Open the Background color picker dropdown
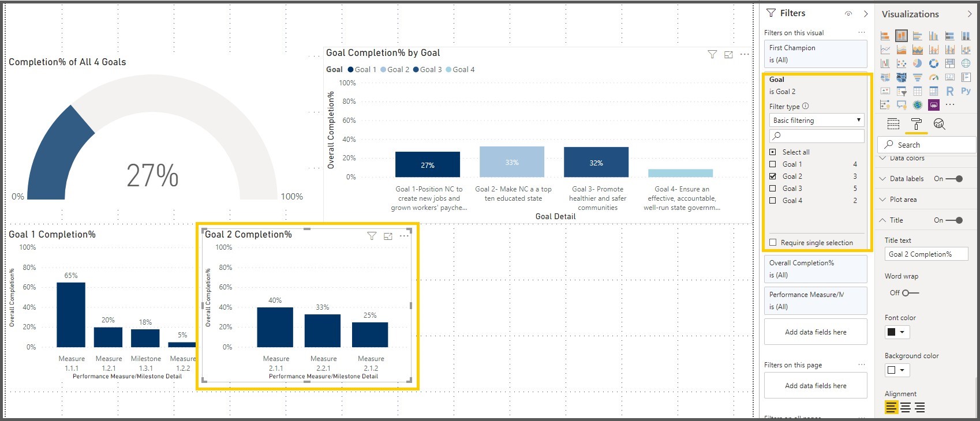Image resolution: width=980 pixels, height=421 pixels. coord(897,370)
